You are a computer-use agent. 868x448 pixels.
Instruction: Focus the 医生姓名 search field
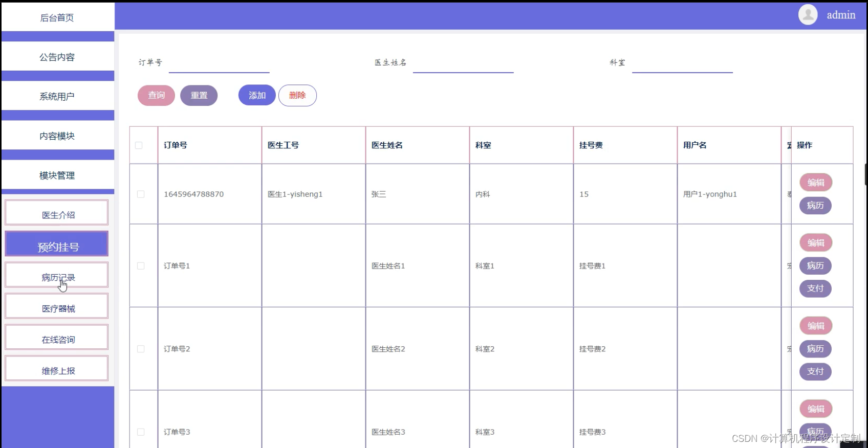tap(463, 63)
